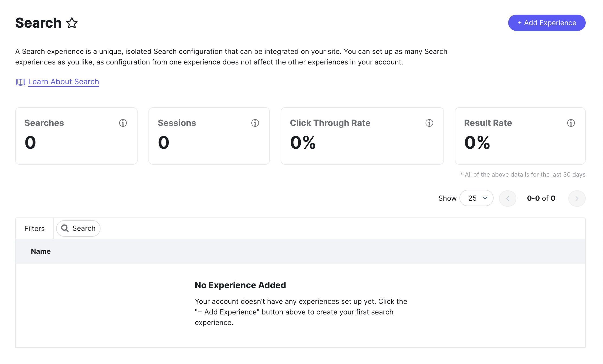Select the Sessions metric card
The height and width of the screenshot is (364, 603).
point(209,136)
